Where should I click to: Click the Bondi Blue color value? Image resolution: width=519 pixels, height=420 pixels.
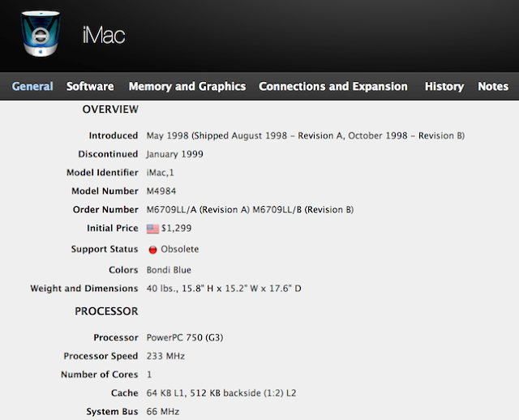tap(169, 270)
